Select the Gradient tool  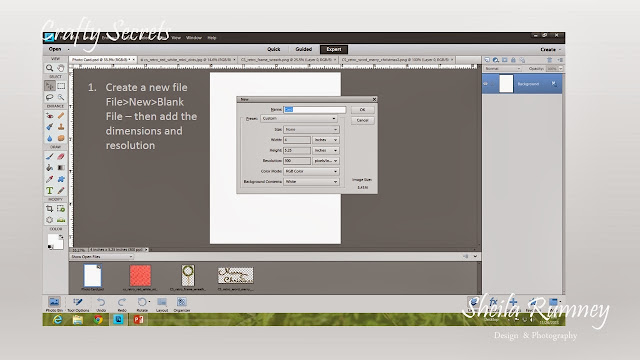(61, 168)
